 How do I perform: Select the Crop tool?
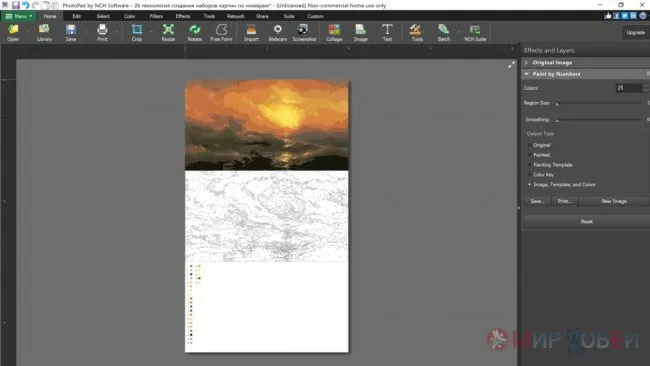click(137, 32)
